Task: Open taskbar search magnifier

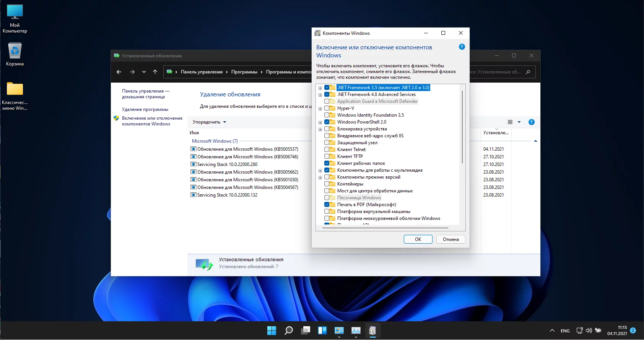Action: point(289,330)
